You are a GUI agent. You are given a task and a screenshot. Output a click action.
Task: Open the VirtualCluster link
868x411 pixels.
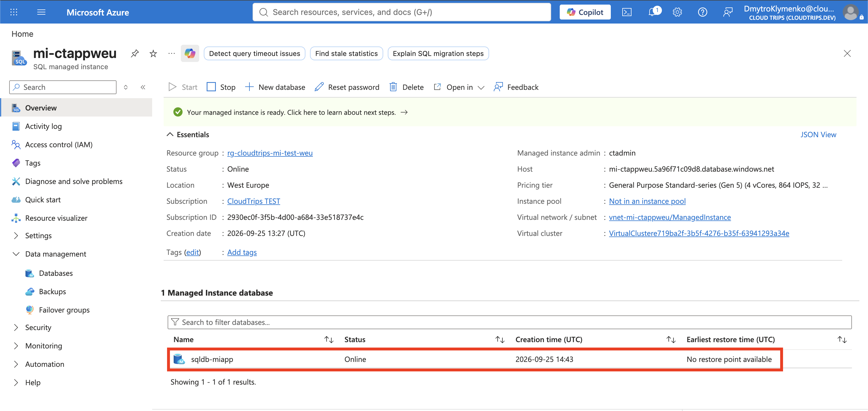point(699,233)
